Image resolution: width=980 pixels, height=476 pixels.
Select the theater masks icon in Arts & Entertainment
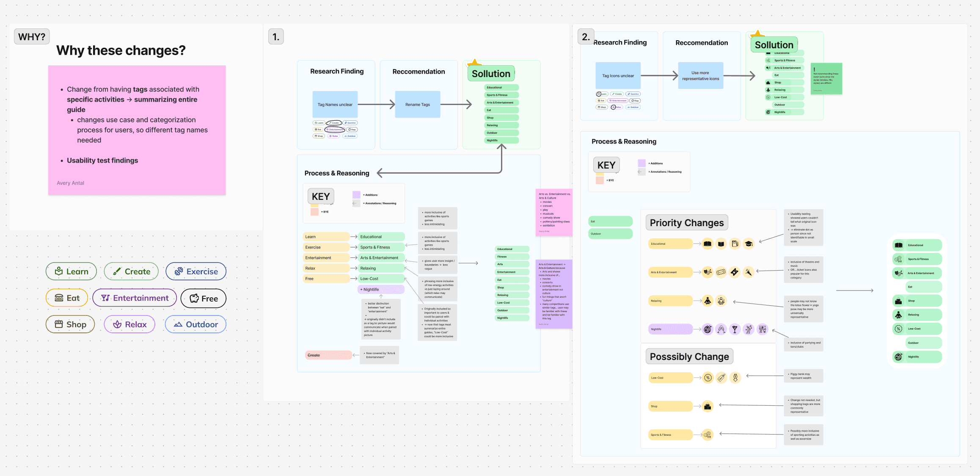[x=707, y=271]
